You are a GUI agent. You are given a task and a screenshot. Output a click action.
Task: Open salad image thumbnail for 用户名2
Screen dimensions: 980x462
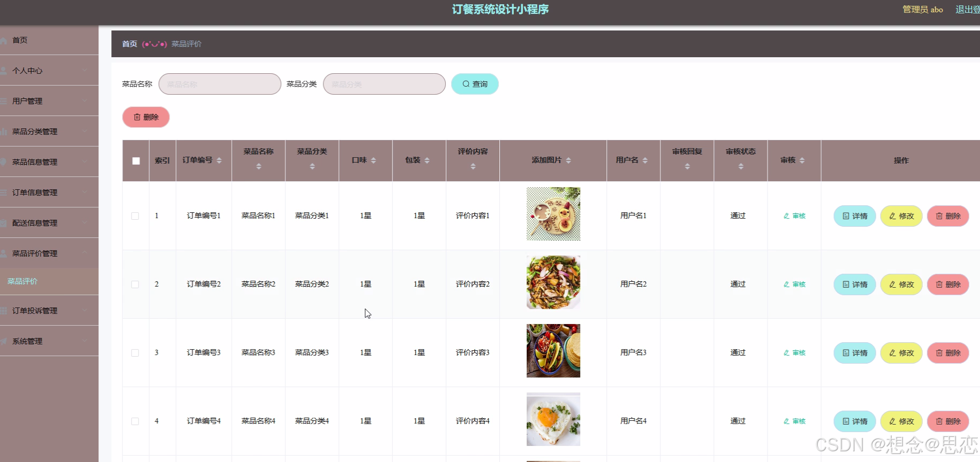coord(553,282)
